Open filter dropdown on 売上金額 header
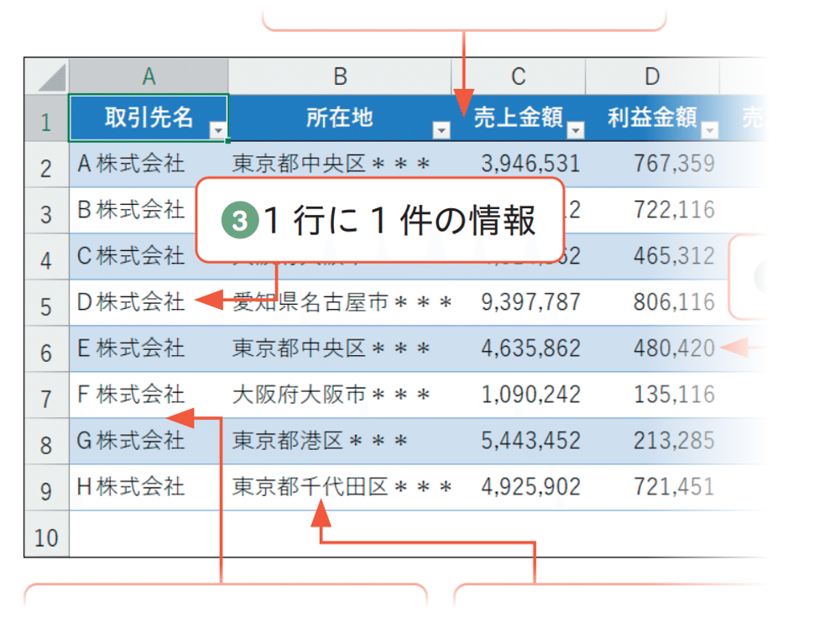Image resolution: width=840 pixels, height=628 pixels. [576, 130]
